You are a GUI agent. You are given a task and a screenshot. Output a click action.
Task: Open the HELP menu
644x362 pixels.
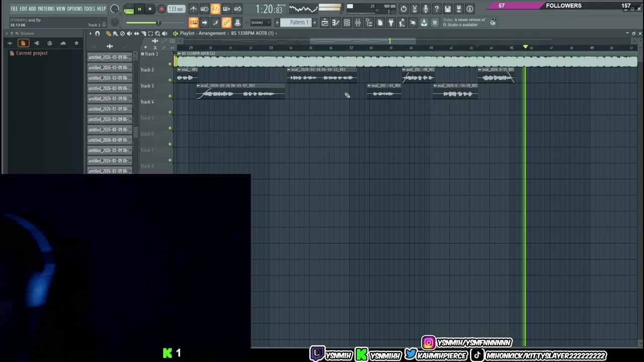(x=101, y=9)
